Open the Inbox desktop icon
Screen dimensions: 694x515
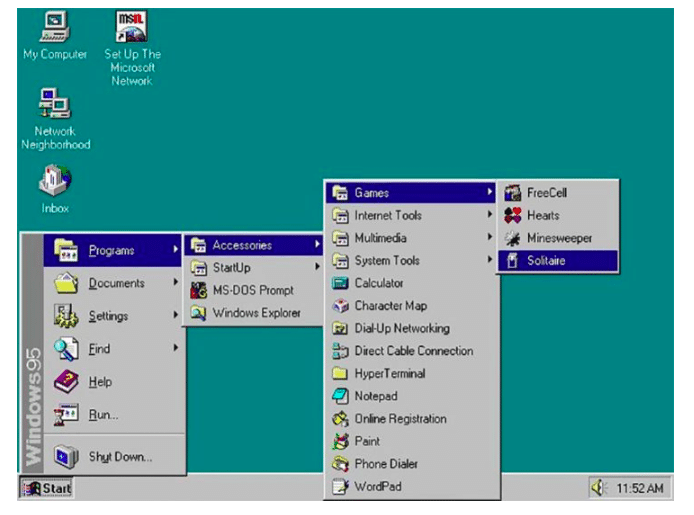[55, 182]
